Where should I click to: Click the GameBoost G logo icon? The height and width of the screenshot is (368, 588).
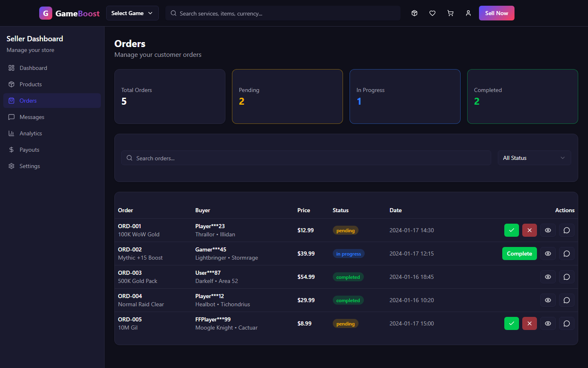coord(46,13)
